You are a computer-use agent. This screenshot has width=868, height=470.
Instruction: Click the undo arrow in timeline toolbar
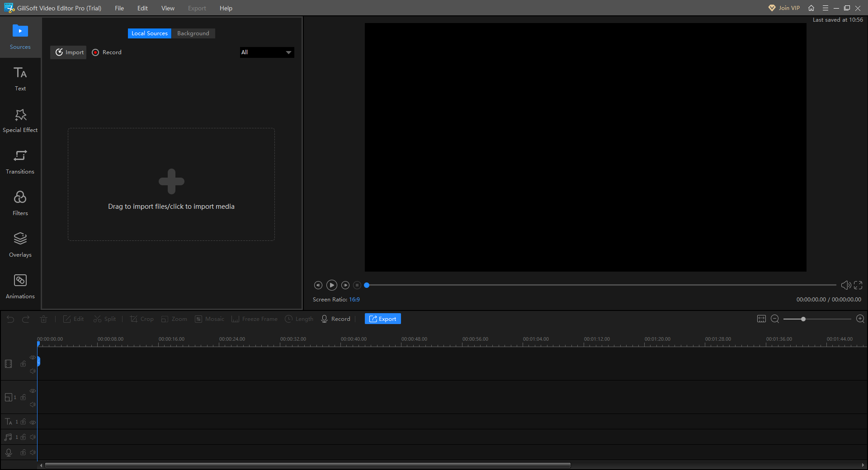coord(10,319)
